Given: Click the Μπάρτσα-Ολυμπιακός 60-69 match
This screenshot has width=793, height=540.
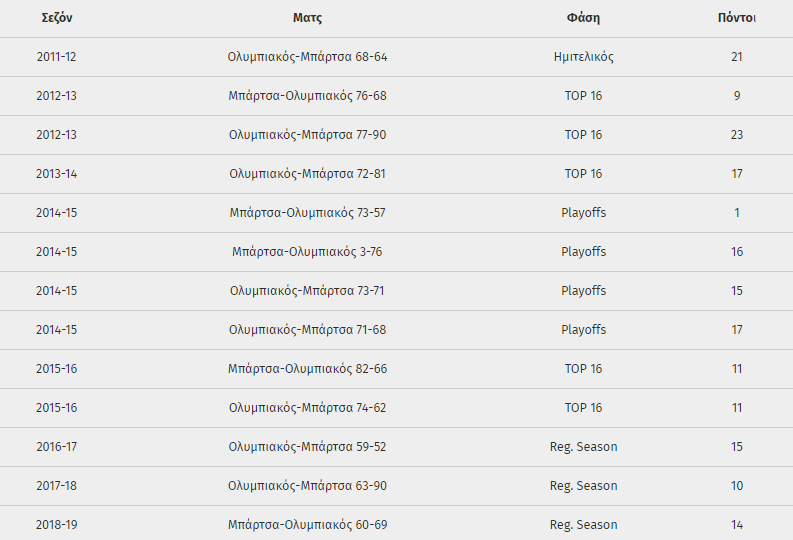Looking at the screenshot, I should pyautogui.click(x=307, y=525).
